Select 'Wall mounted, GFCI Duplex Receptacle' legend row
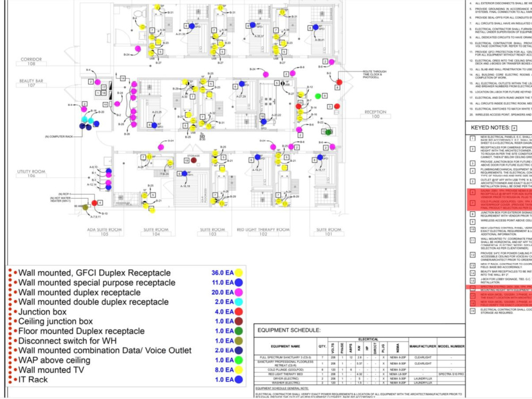This screenshot has width=532, height=399. (126, 272)
